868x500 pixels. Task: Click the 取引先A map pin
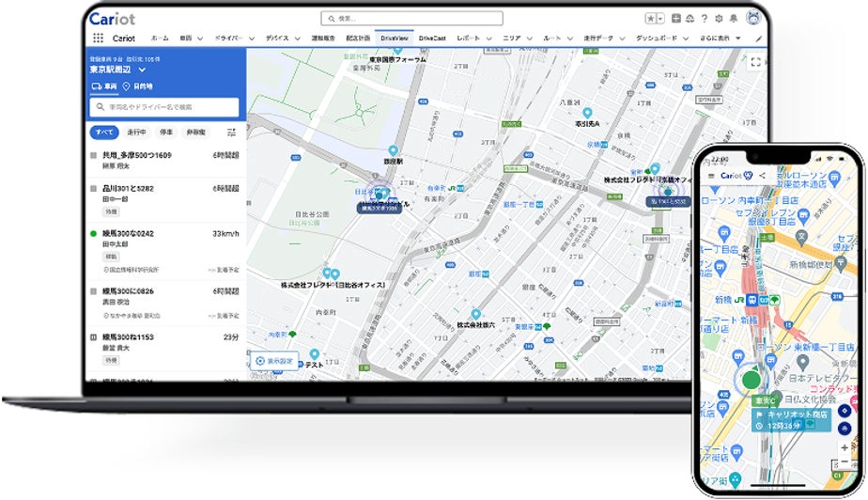(587, 114)
